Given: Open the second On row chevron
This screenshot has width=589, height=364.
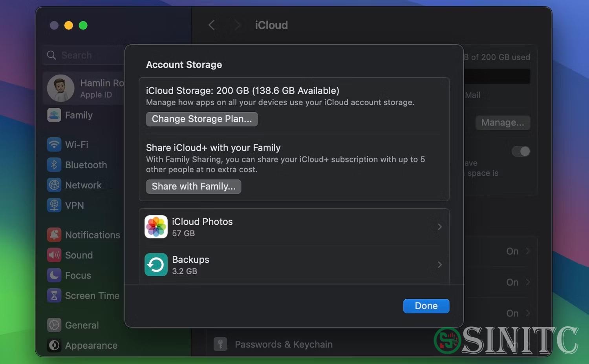Looking at the screenshot, I should (528, 282).
